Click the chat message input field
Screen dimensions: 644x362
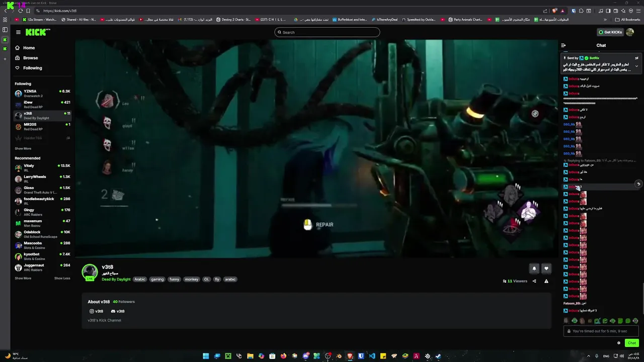[x=601, y=331]
